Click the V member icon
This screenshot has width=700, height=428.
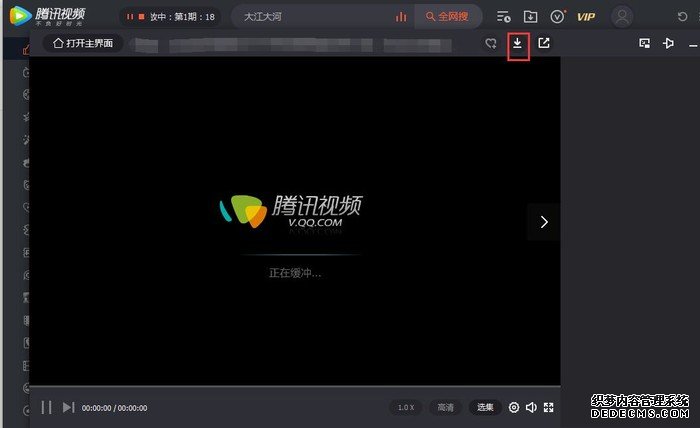[x=558, y=17]
